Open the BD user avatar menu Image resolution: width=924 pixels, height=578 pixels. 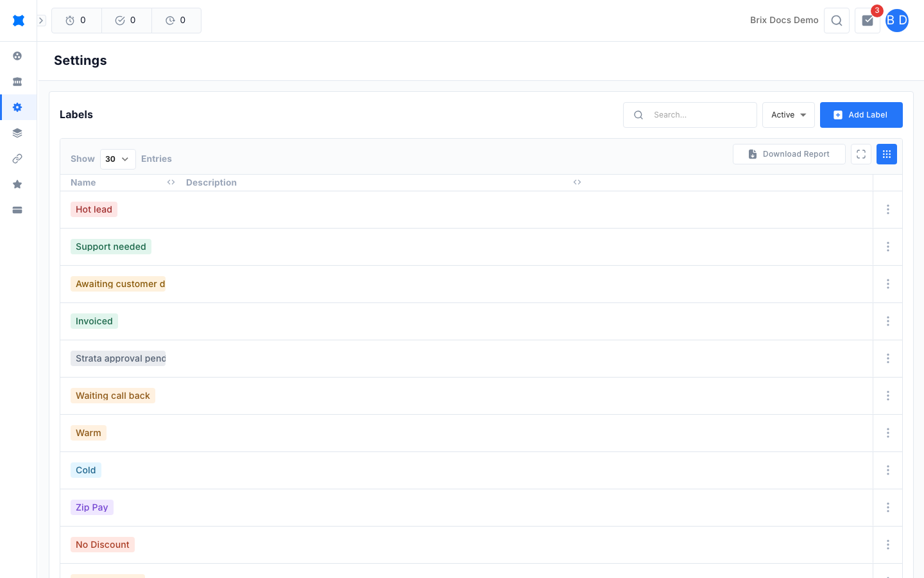click(x=897, y=21)
